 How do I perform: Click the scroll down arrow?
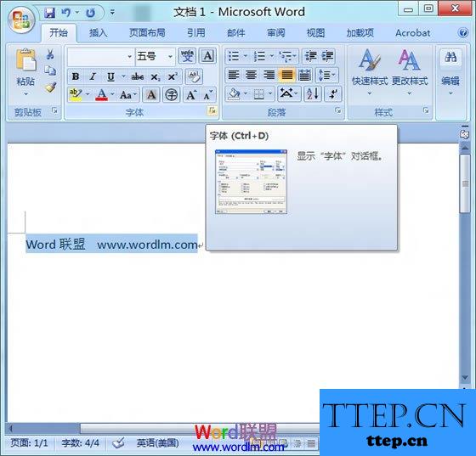(465, 378)
